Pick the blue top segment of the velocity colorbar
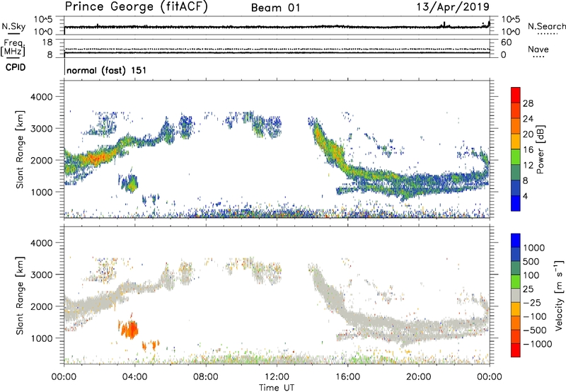The image size is (566, 392). click(516, 241)
